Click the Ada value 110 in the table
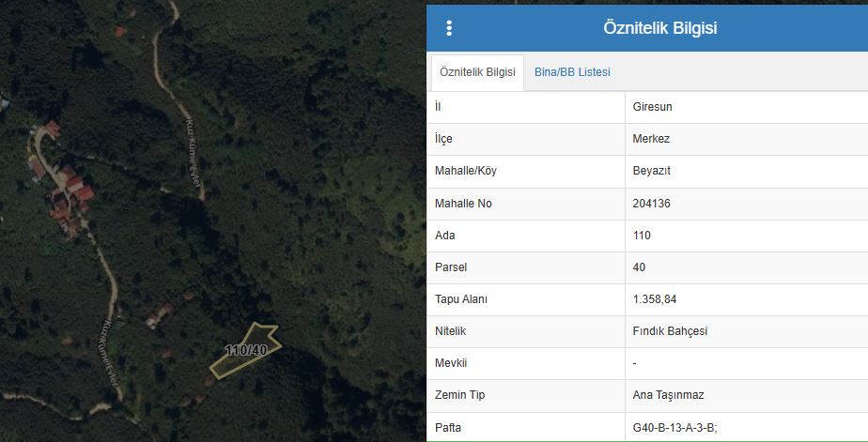868x442 pixels. click(x=642, y=236)
